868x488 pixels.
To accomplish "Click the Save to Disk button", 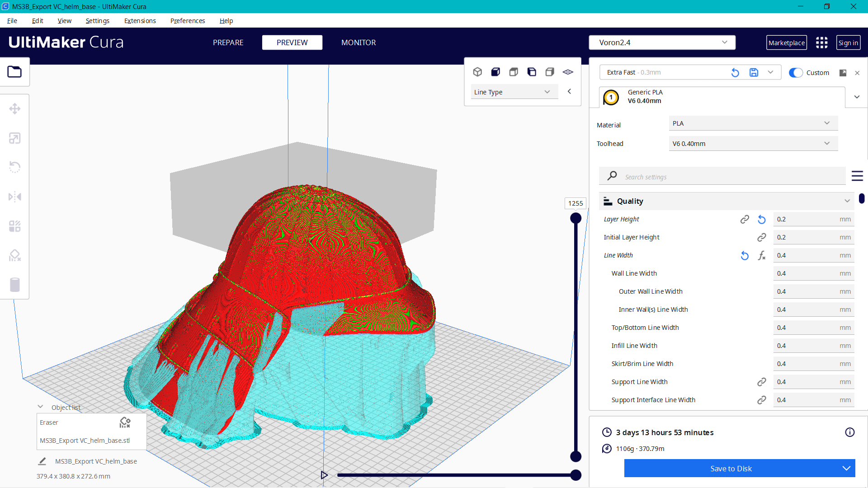I will coord(731,468).
